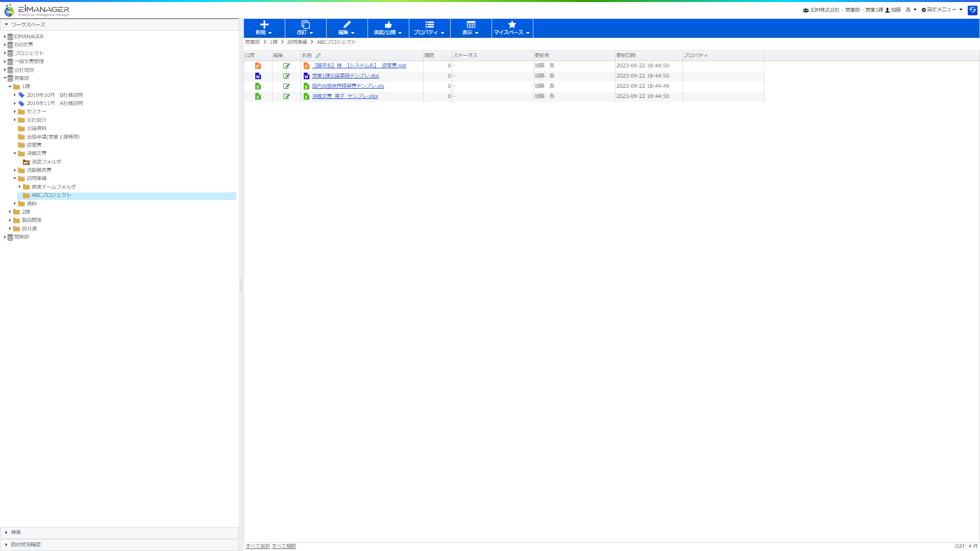The height and width of the screenshot is (551, 980).
Task: Select tag 2019年11月 A社様訪問
Action: tap(55, 104)
